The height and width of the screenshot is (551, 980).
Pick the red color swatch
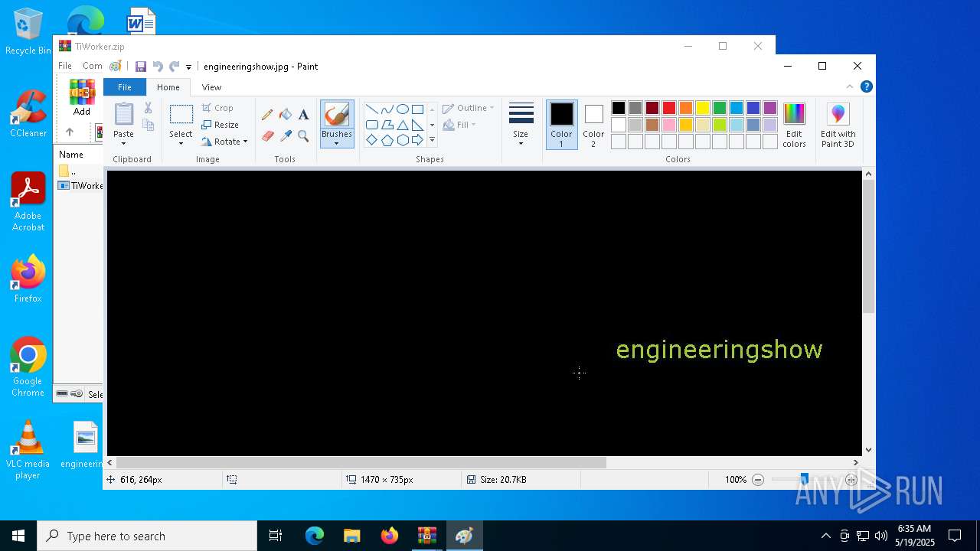pos(669,108)
